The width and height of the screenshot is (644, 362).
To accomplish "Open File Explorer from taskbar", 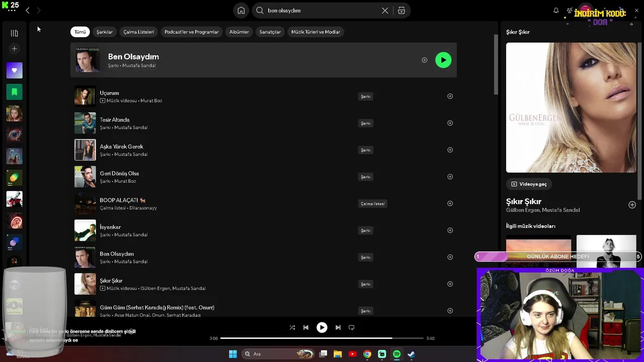I will [x=338, y=354].
